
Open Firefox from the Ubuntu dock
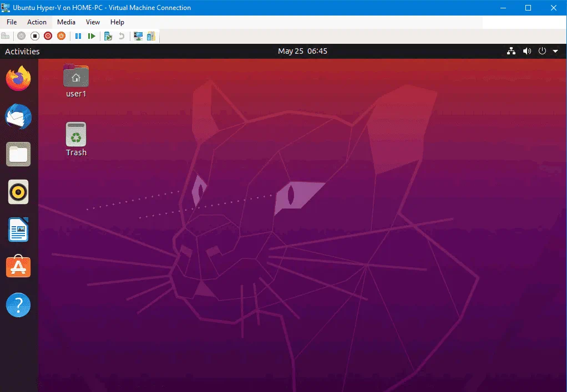click(x=18, y=78)
